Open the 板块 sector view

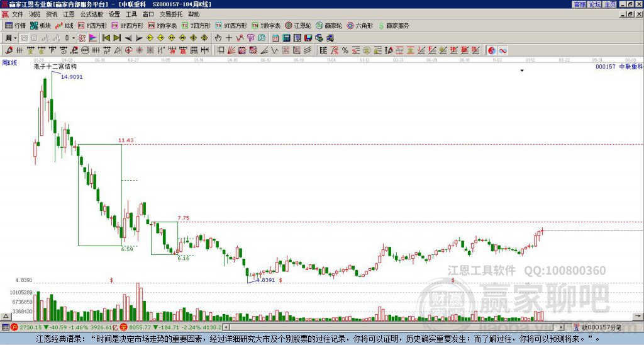[x=41, y=25]
